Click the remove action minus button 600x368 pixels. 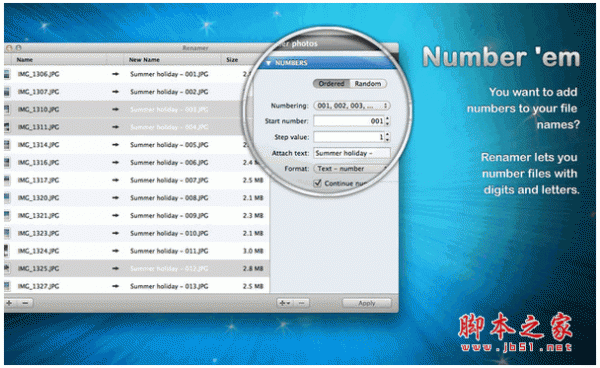[302, 303]
